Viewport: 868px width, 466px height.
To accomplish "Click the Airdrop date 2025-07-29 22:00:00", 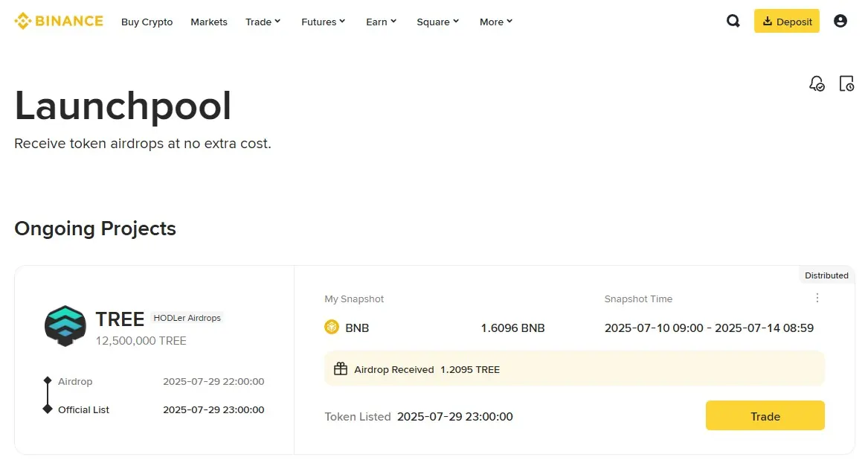I will click(213, 381).
